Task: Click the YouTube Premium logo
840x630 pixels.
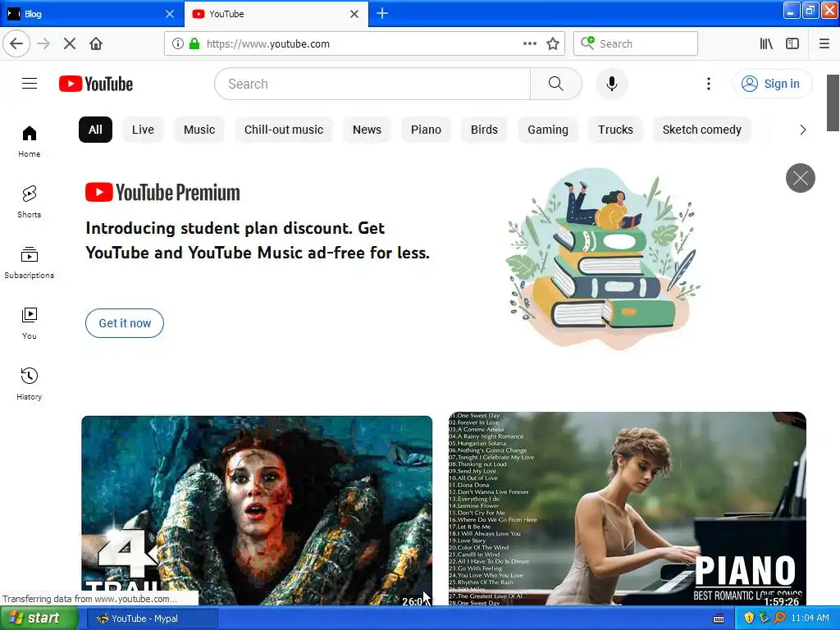Action: coord(163,192)
